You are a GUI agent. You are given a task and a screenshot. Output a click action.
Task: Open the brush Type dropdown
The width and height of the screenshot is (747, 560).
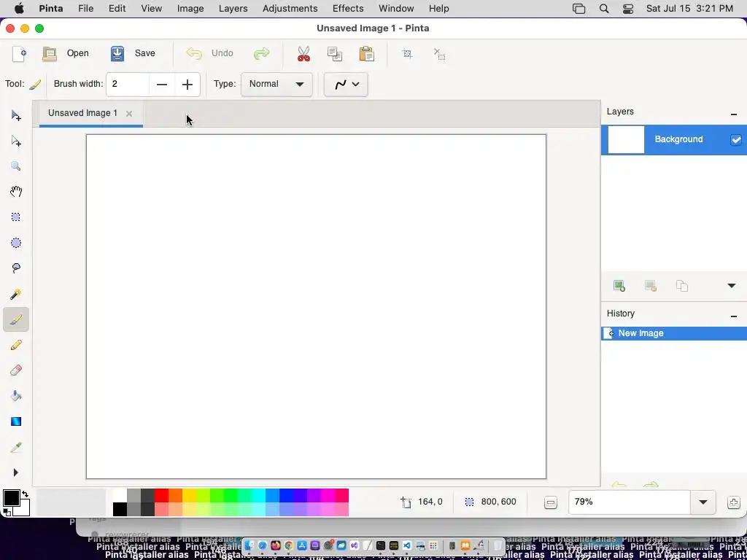click(276, 85)
